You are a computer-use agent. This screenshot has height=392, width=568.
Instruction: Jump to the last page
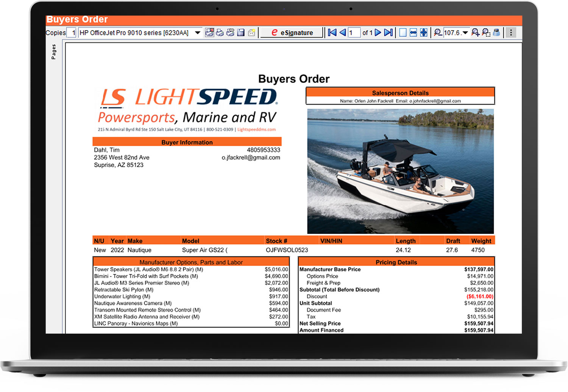tap(389, 33)
